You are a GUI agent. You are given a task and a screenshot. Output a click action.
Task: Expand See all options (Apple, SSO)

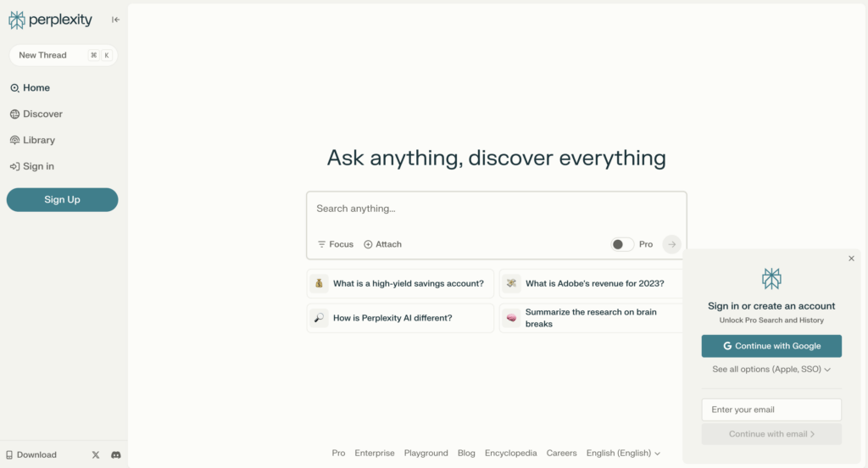click(771, 370)
